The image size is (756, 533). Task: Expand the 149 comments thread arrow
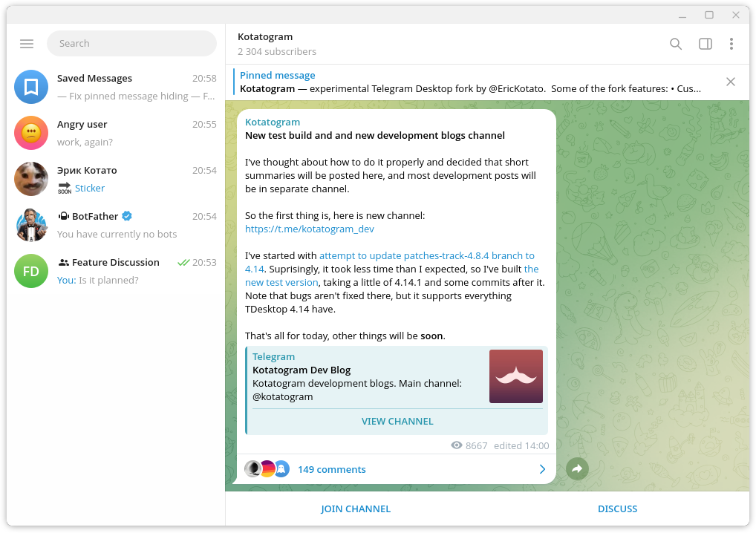[x=541, y=469]
